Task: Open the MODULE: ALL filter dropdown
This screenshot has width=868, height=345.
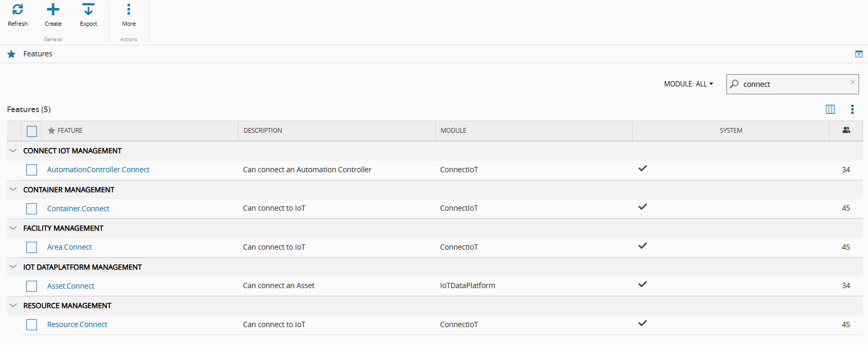Action: point(688,84)
